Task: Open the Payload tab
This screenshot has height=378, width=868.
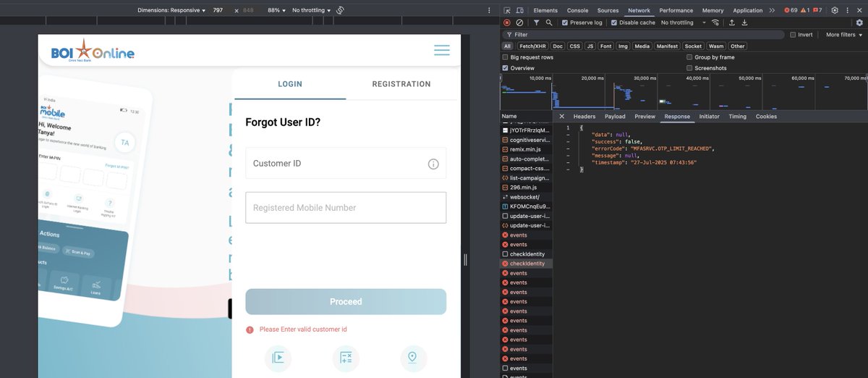Action: point(615,117)
